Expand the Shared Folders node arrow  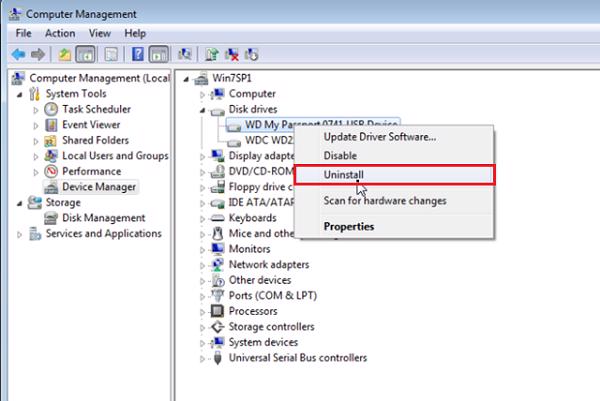[37, 141]
